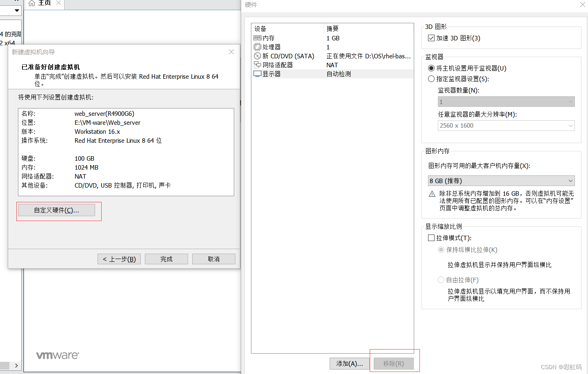This screenshot has width=588, height=374.
Task: Click the 自动检测 summary value
Action: [x=339, y=74]
